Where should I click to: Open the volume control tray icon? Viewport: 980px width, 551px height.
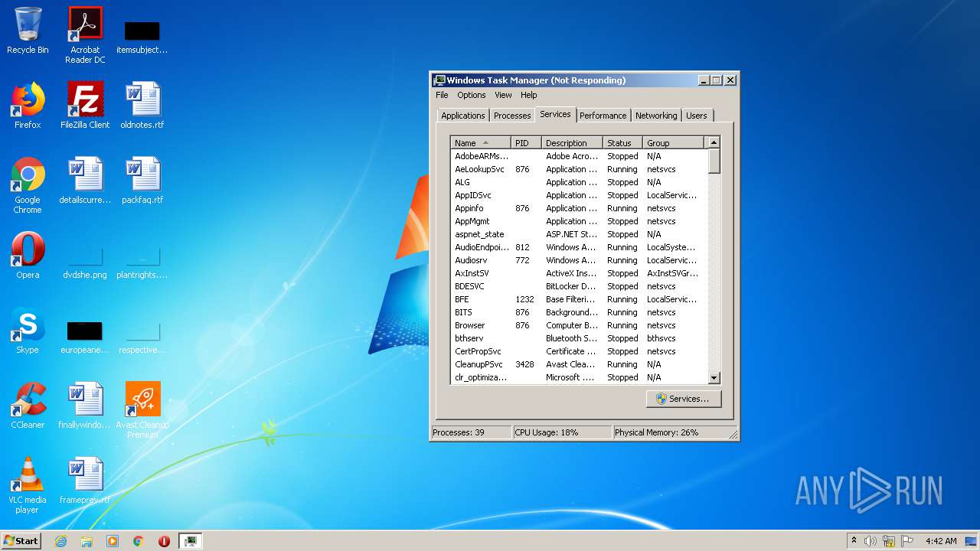(x=871, y=541)
